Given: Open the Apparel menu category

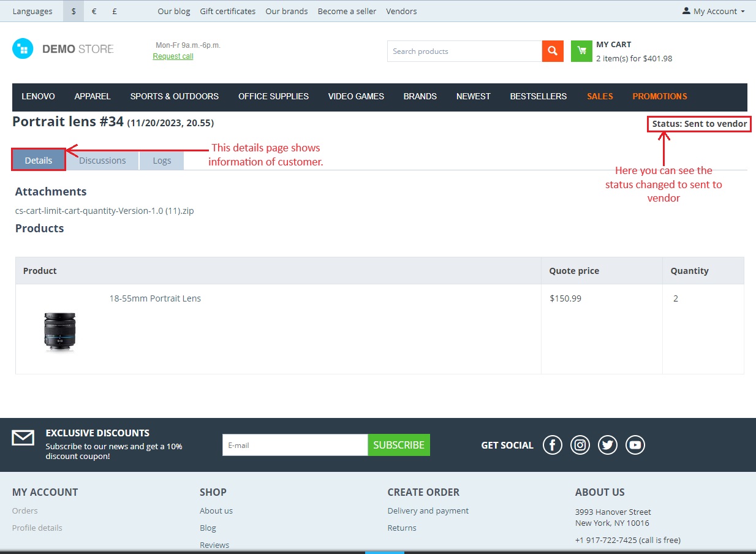Looking at the screenshot, I should (93, 96).
